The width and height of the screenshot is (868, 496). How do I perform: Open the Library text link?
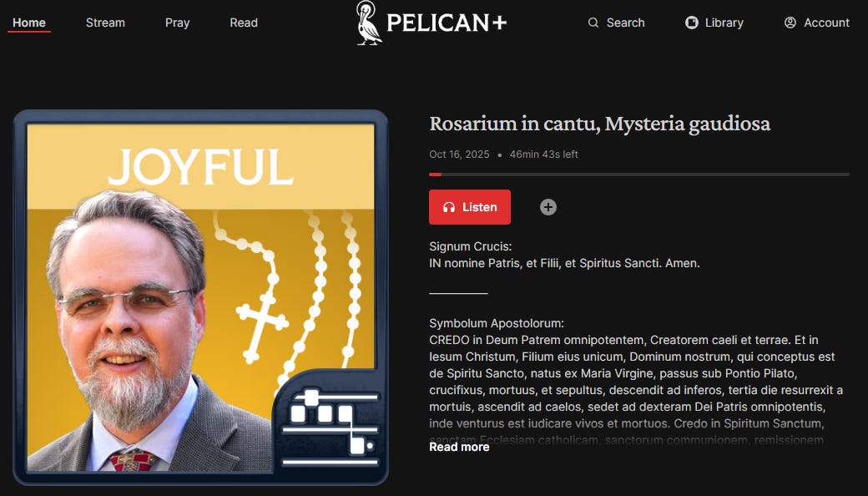coord(724,23)
